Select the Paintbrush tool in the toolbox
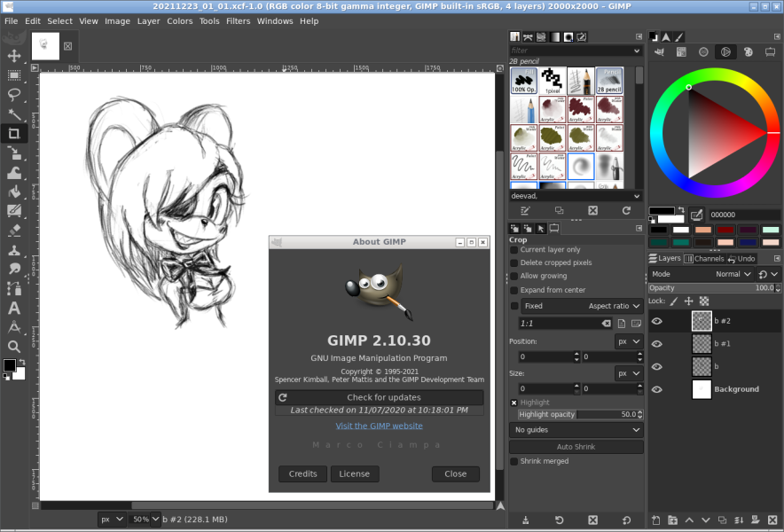784x532 pixels. [14, 211]
